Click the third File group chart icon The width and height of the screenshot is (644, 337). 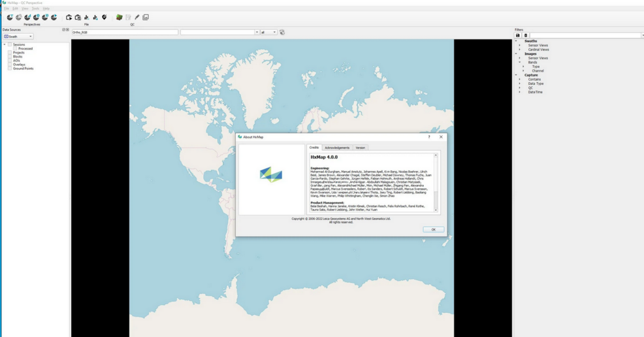87,17
